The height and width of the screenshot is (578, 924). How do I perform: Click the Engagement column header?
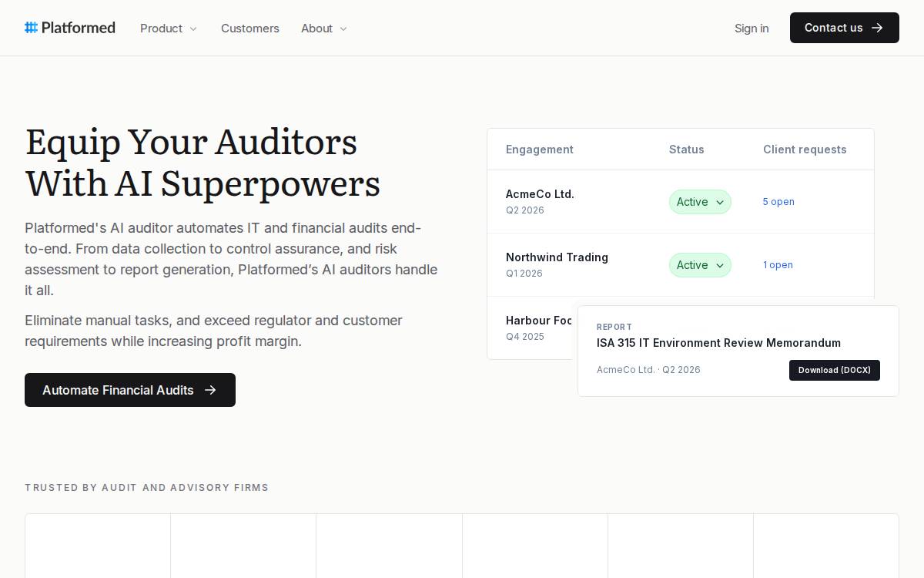[x=540, y=150]
